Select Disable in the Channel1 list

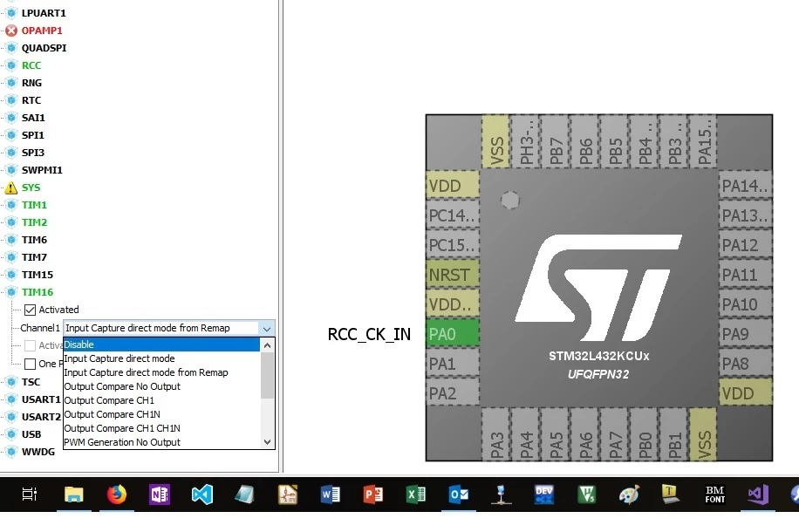pos(161,344)
